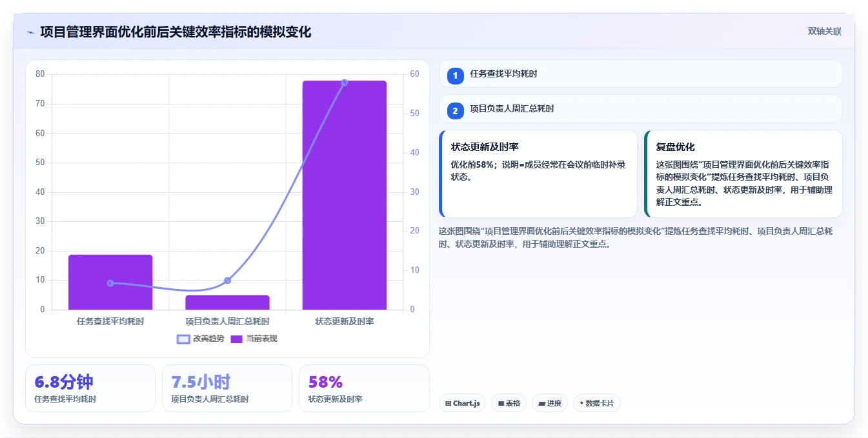This screenshot has width=868, height=438.
Task: Click the lightning icon beside the title
Action: tap(30, 32)
